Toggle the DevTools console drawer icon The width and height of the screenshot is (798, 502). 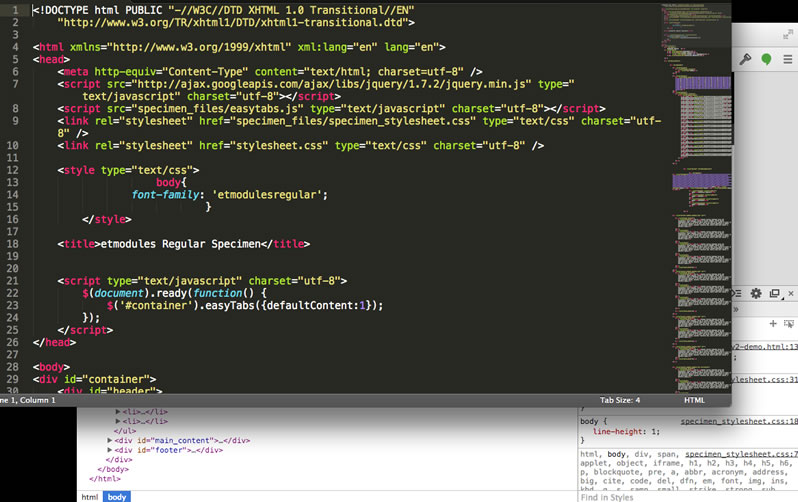(737, 293)
